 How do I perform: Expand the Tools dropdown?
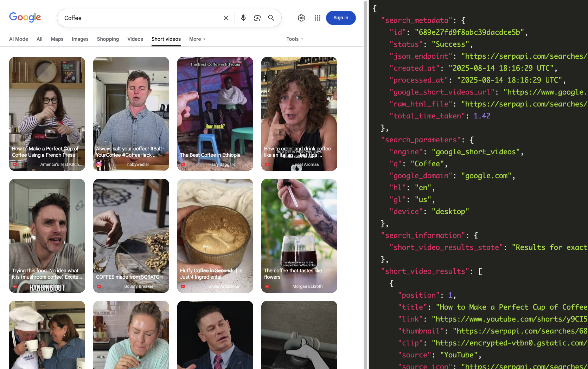[295, 39]
